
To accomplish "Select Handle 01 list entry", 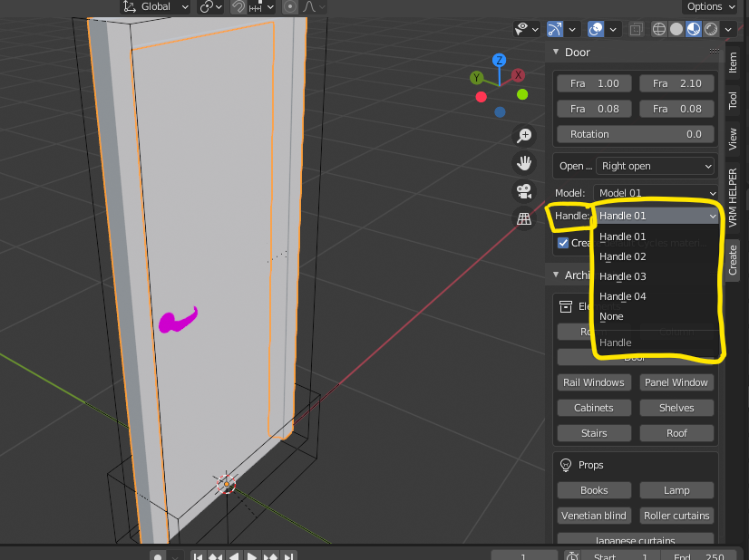I will tap(657, 237).
